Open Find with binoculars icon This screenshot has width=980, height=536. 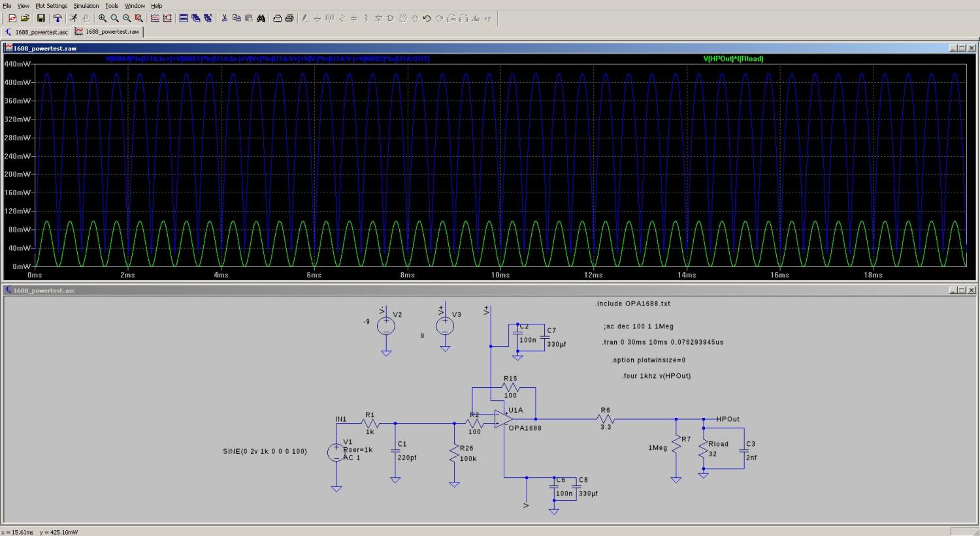coord(261,18)
